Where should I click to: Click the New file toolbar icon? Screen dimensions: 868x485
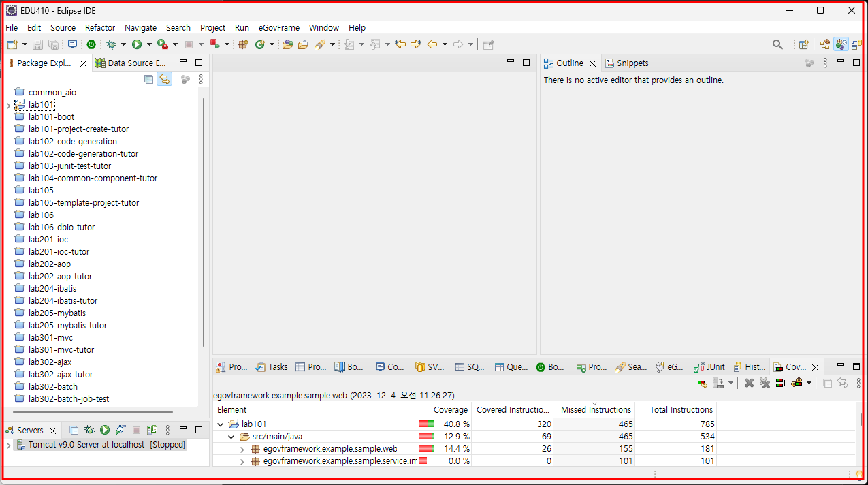[13, 44]
